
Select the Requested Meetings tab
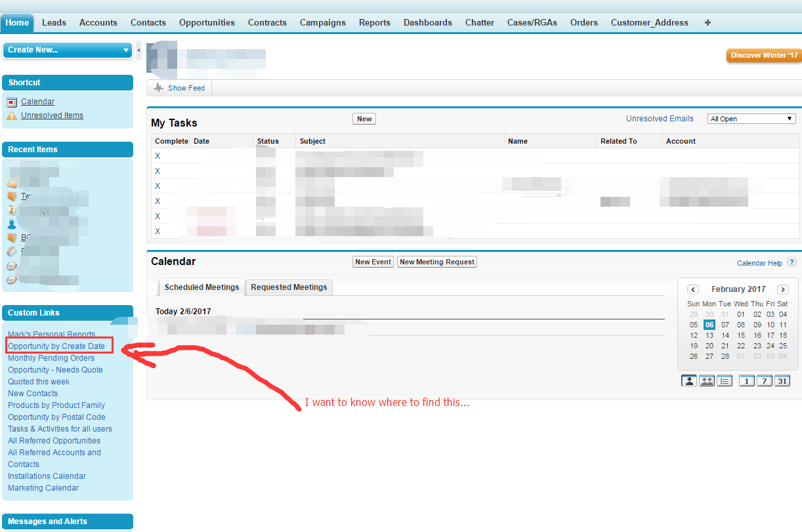click(289, 287)
